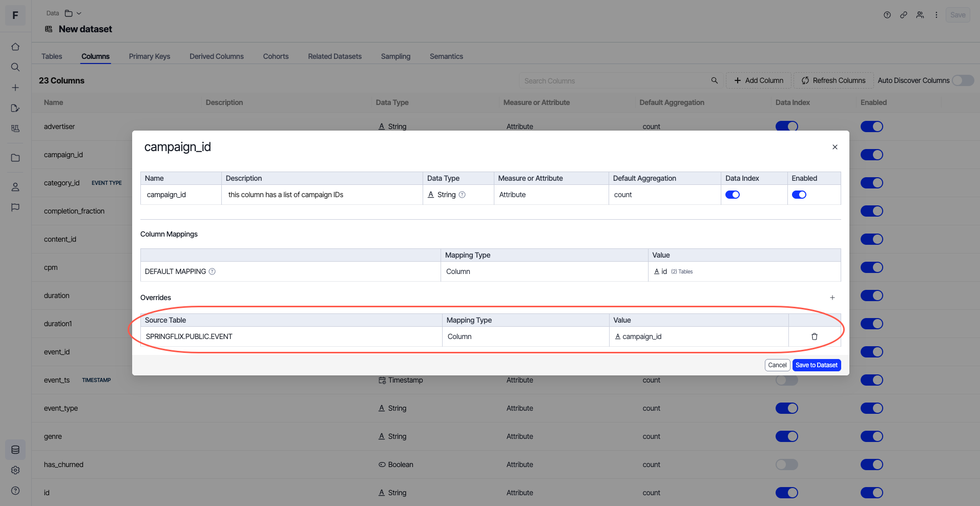This screenshot has height=506, width=980.
Task: Click the Default Mapping info icon
Action: (212, 271)
